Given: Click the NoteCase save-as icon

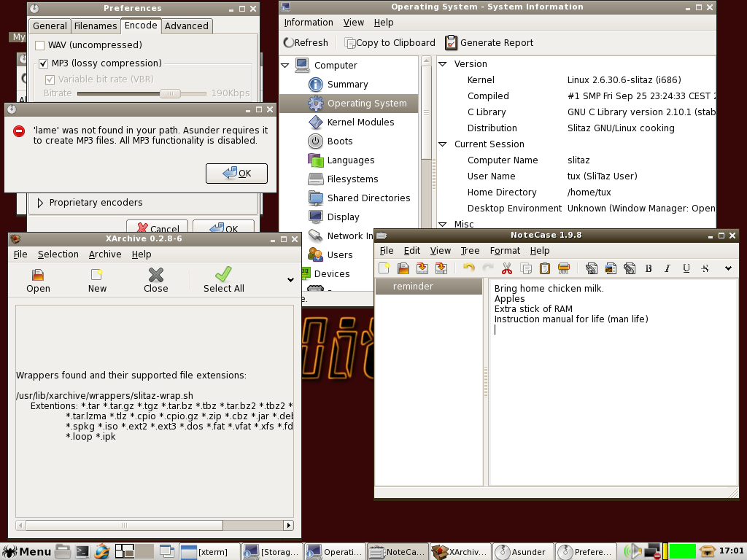Looking at the screenshot, I should click(x=441, y=268).
